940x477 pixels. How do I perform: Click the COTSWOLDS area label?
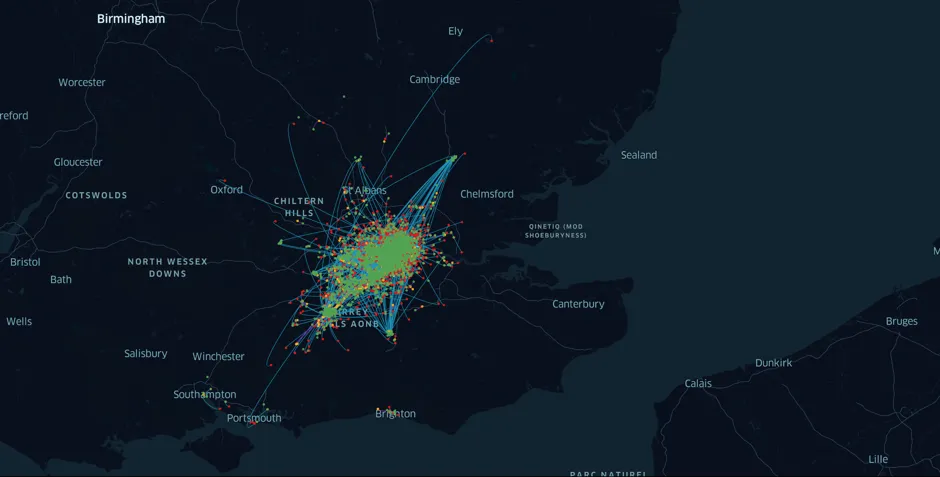click(x=96, y=195)
